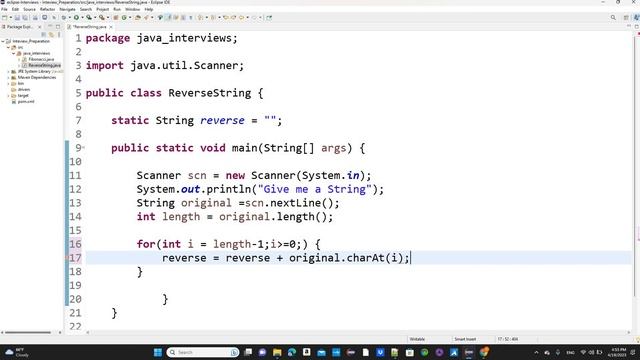The width and height of the screenshot is (640, 360).
Task: Click the New file toolbar icon
Action: point(4,18)
